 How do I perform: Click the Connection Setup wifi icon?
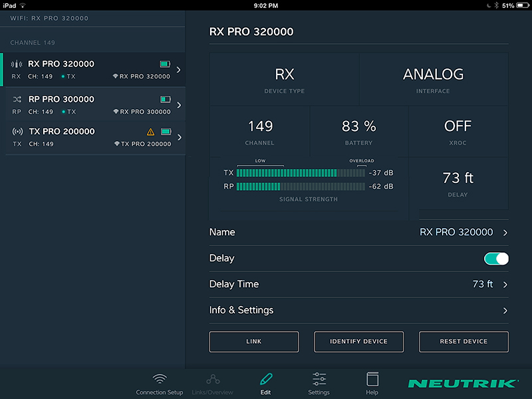point(160,378)
